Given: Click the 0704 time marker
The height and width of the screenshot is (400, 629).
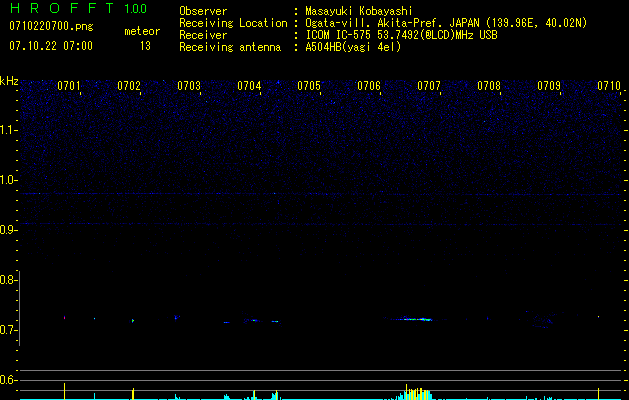Looking at the screenshot, I should point(249,86).
